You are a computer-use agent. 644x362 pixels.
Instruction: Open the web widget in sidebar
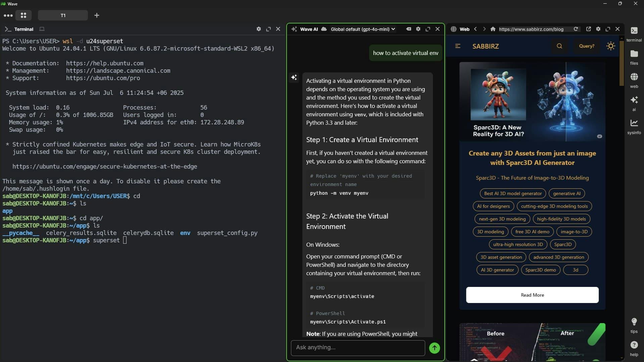pos(634,80)
